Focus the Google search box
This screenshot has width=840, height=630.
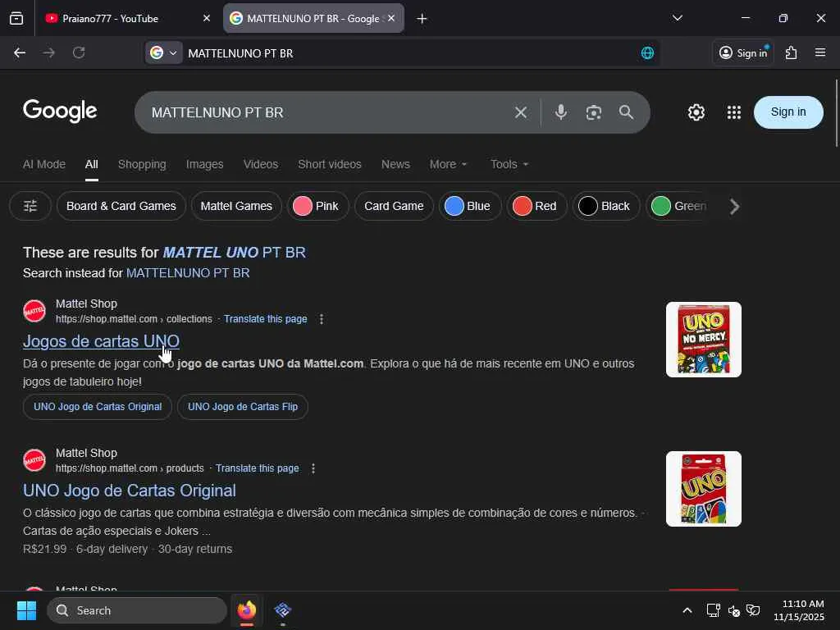point(326,112)
